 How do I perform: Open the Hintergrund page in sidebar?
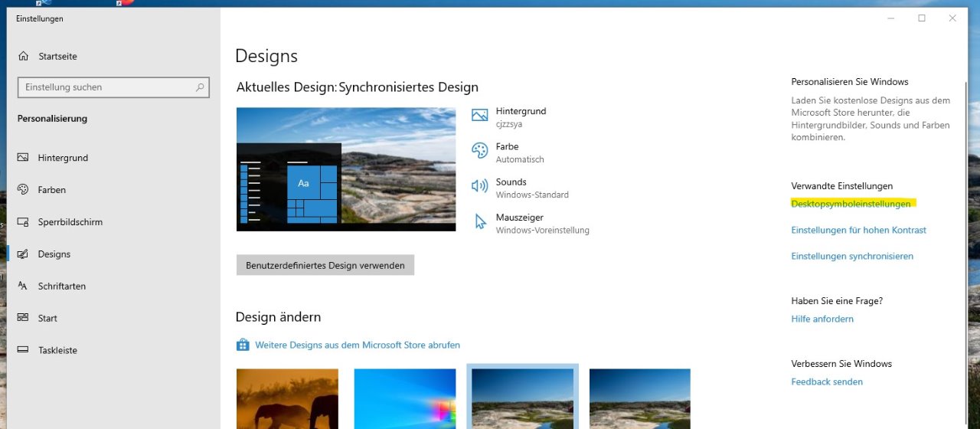[113, 158]
